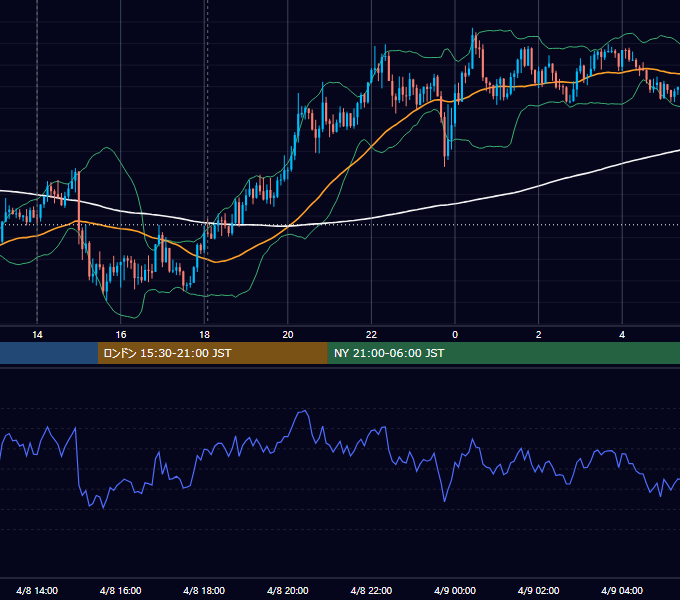Image resolution: width=680 pixels, height=600 pixels.
Task: Click the '4/8 18:00' date label
Action: coord(204,590)
